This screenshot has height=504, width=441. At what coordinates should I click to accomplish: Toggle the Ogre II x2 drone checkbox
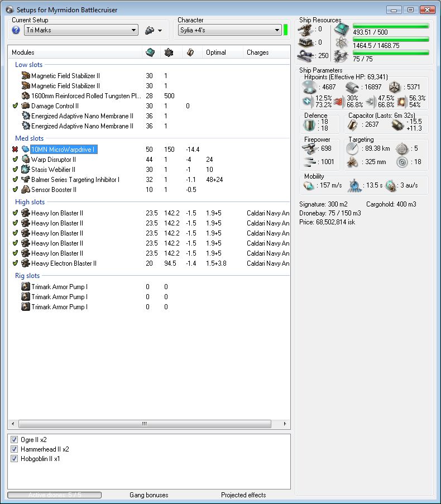coord(14,439)
